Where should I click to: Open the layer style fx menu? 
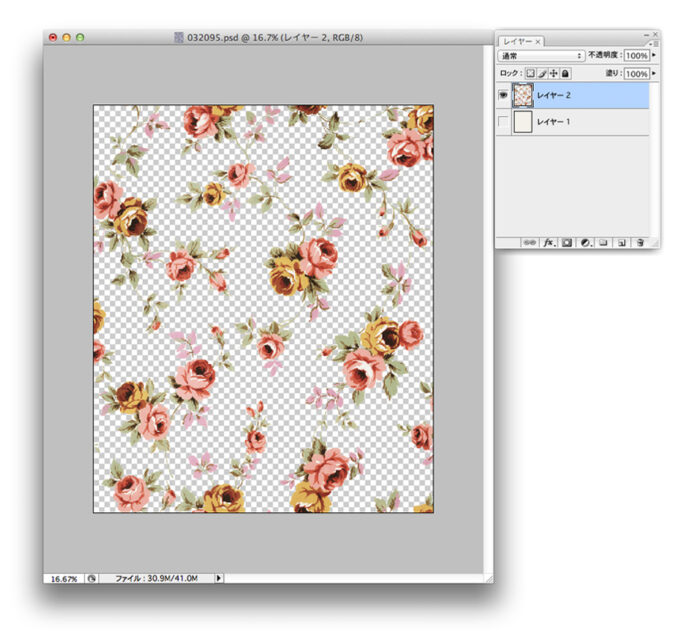(x=548, y=242)
